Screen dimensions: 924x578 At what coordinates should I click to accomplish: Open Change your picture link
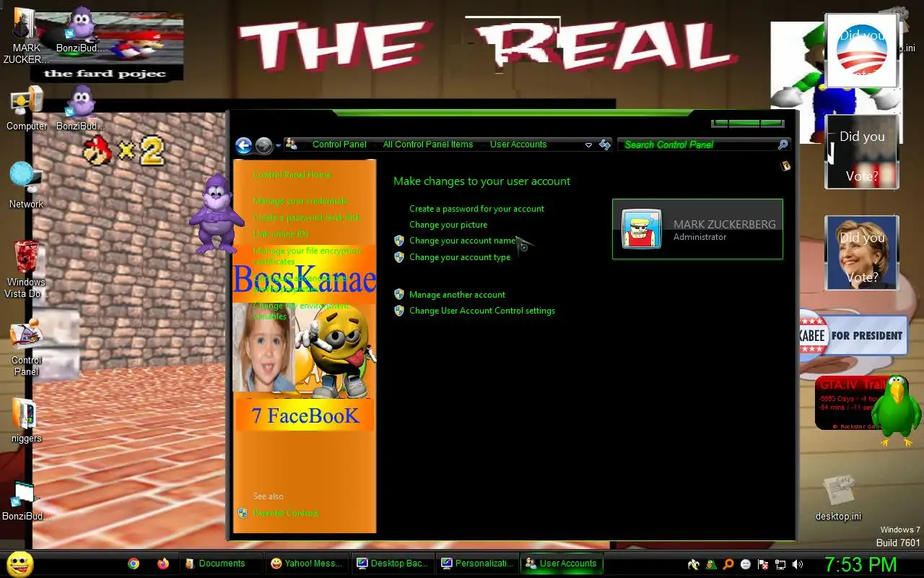(x=448, y=225)
